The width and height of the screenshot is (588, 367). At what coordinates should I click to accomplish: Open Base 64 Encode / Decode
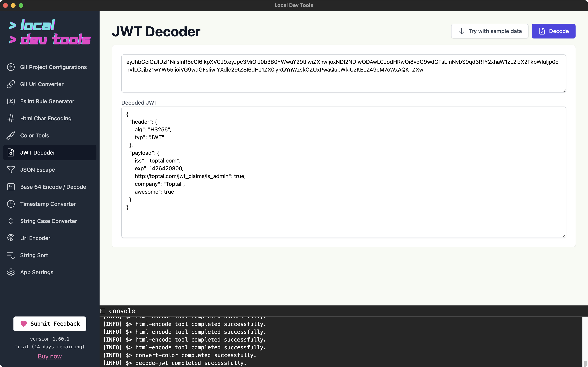[x=50, y=187]
